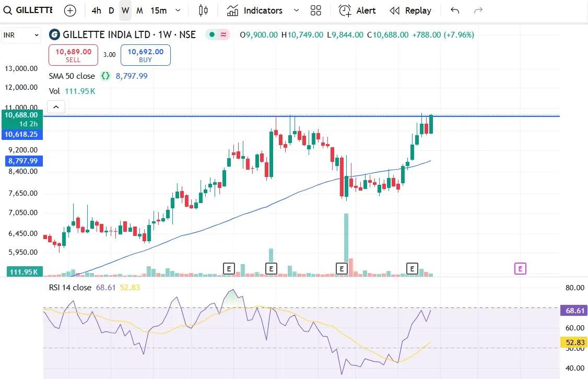Image resolution: width=588 pixels, height=379 pixels.
Task: Click the 10,692.00 BUY button
Action: (146, 55)
